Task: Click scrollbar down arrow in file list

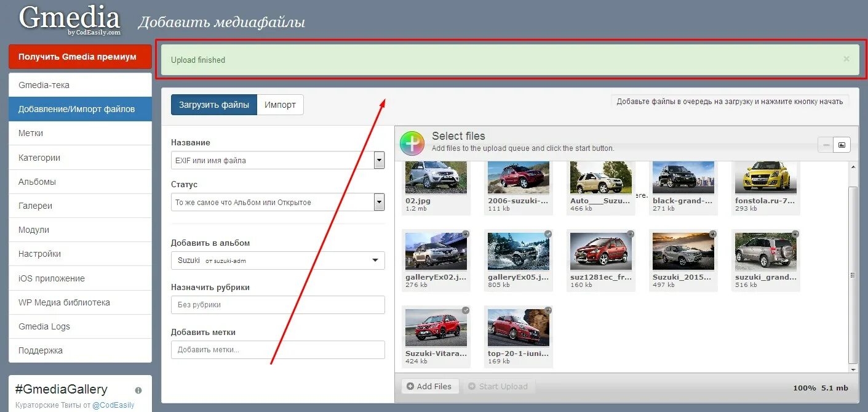Action: pyautogui.click(x=853, y=368)
